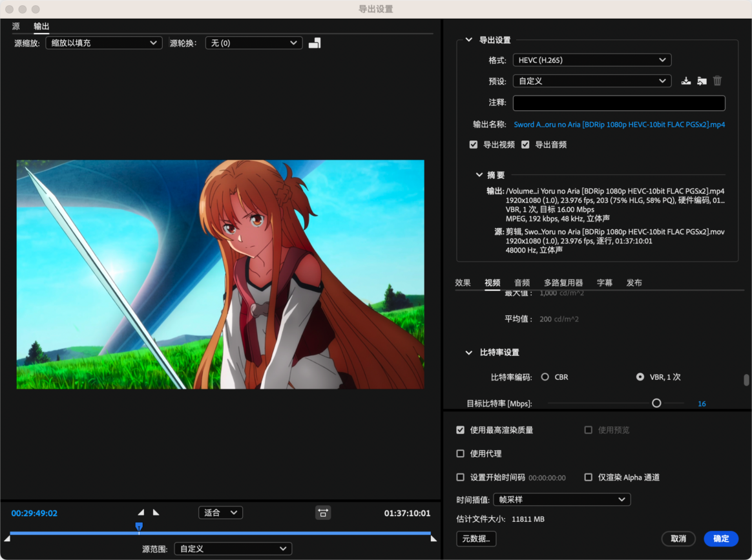Enable 设置开始时间码 checkbox
The height and width of the screenshot is (560, 752).
(x=461, y=477)
